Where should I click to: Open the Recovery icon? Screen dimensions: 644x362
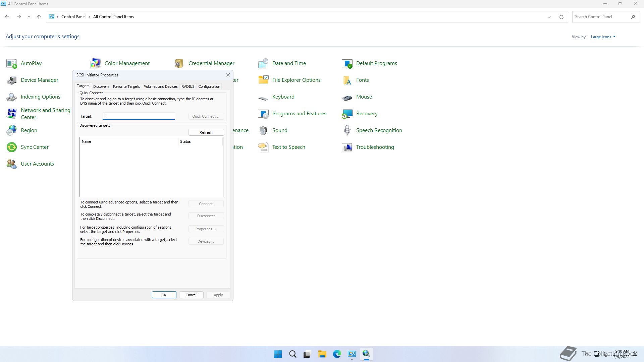coord(347,114)
